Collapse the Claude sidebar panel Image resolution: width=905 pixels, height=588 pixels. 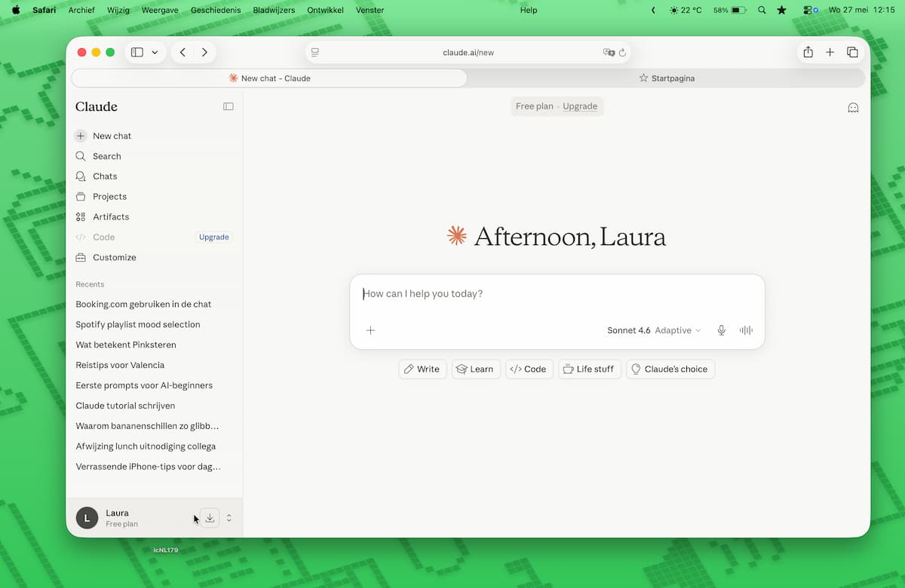pyautogui.click(x=229, y=106)
